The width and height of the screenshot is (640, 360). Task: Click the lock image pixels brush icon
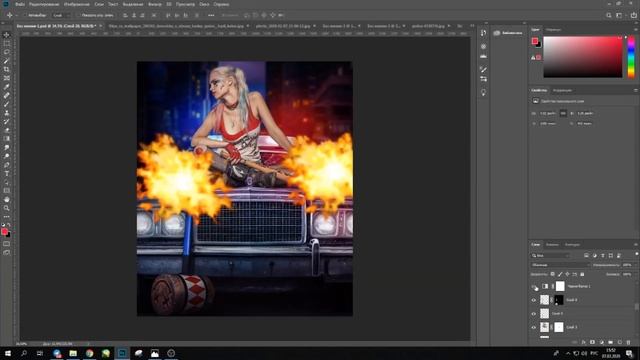point(560,274)
